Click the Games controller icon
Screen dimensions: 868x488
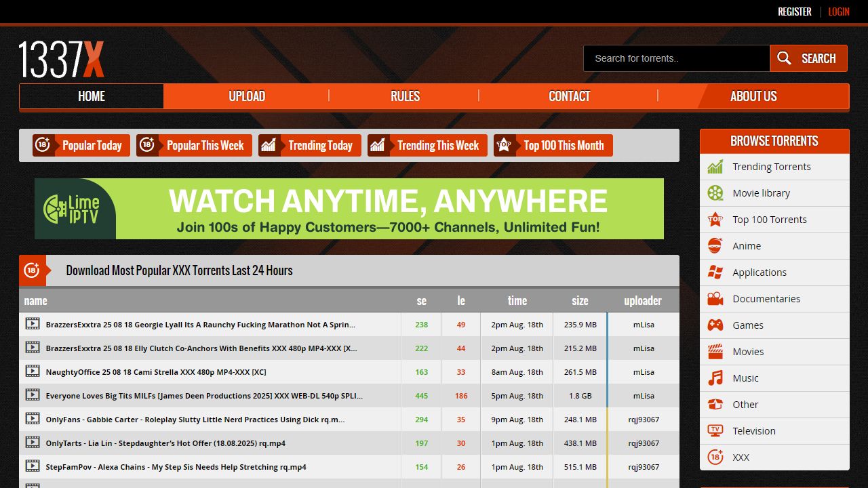[x=715, y=325]
